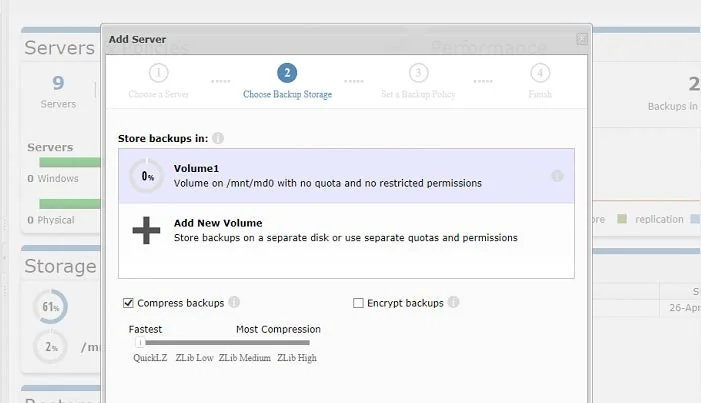Click step 1 Choose a Server circle

point(159,73)
